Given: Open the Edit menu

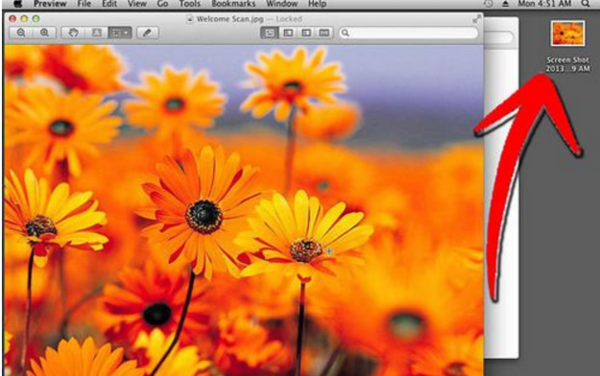Looking at the screenshot, I should (x=109, y=4).
